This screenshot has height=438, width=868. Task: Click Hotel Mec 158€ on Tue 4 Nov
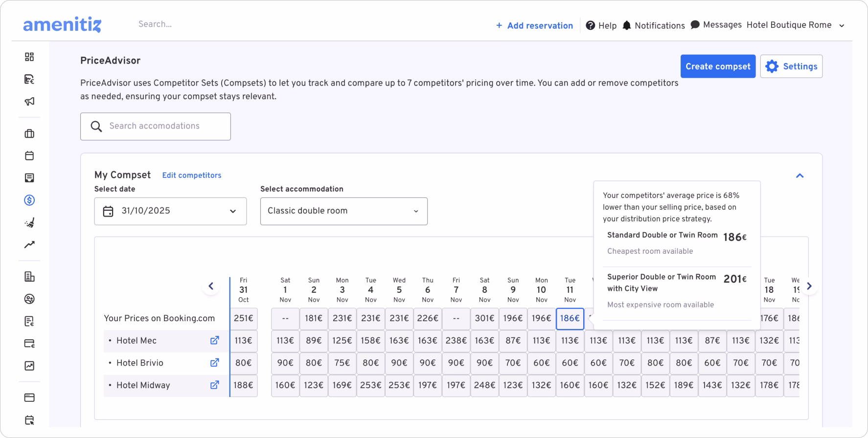click(x=370, y=341)
